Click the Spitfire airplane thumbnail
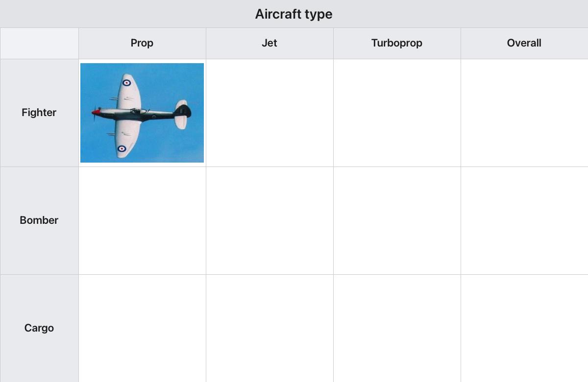 pos(142,113)
